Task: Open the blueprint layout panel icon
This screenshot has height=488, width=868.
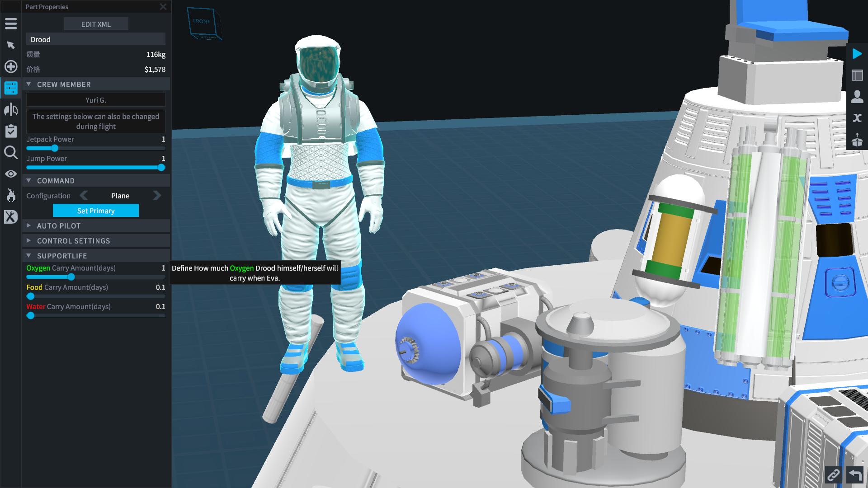Action: click(x=857, y=75)
